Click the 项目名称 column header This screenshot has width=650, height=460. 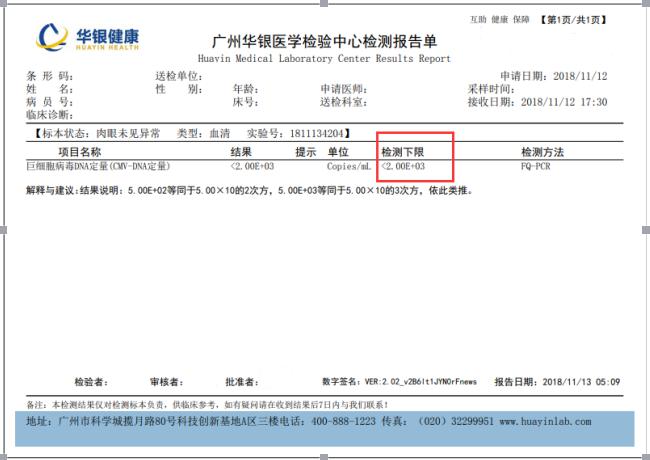click(80, 152)
